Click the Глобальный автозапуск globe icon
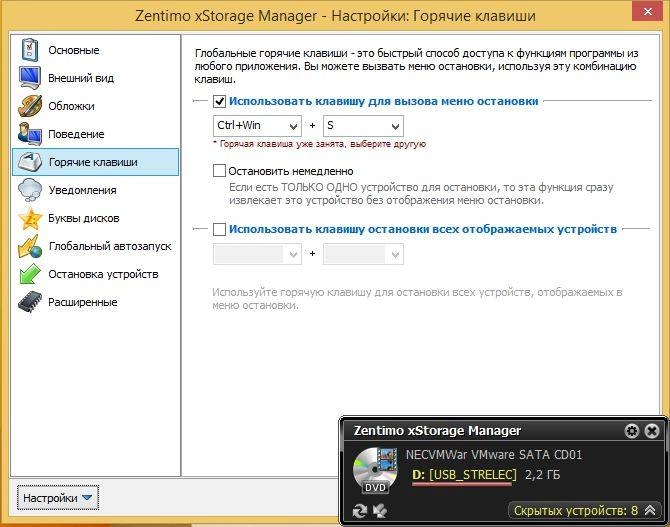 (x=30, y=246)
